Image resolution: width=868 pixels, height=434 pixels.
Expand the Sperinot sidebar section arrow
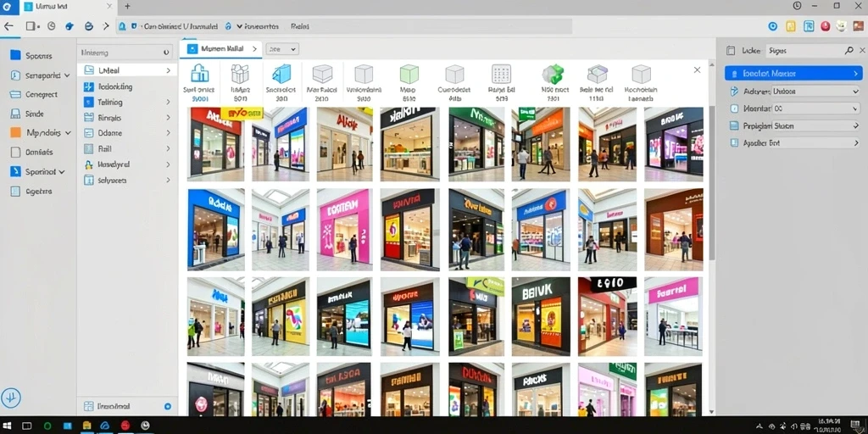[x=61, y=171]
